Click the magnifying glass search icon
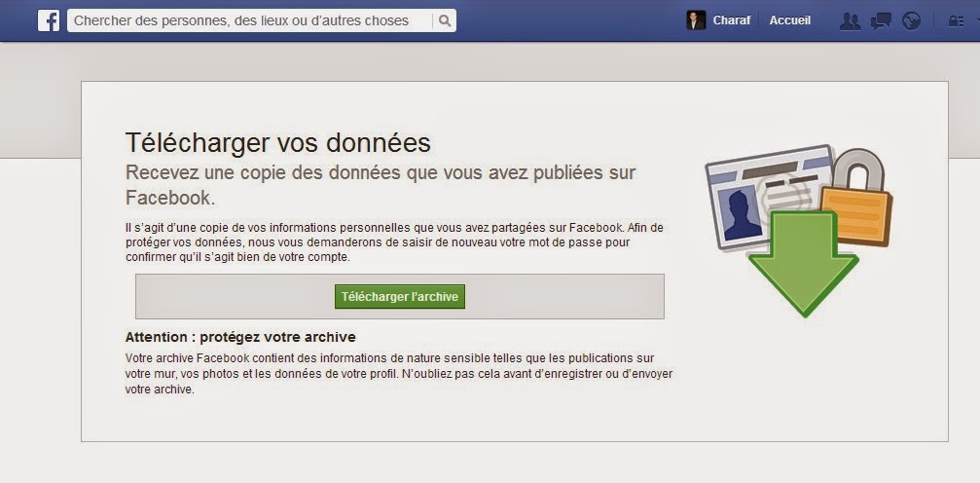Viewport: 980px width, 483px height. coord(444,20)
